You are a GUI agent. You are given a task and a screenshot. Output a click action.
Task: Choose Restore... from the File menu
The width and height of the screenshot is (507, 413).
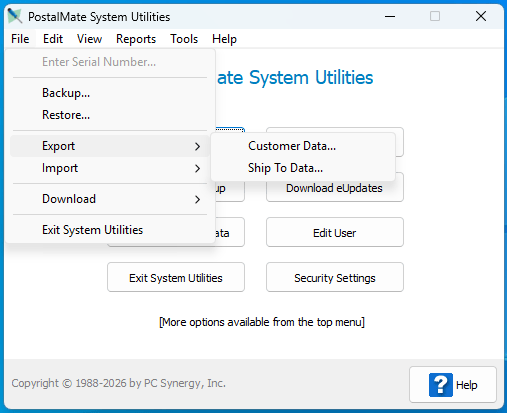pyautogui.click(x=110, y=115)
